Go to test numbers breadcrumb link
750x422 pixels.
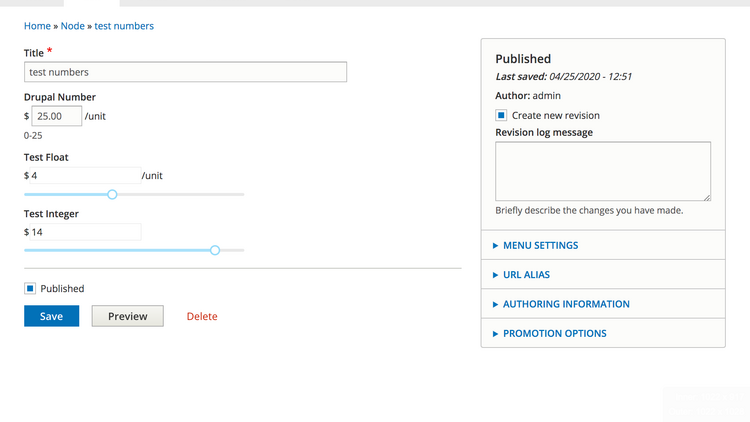pos(124,26)
